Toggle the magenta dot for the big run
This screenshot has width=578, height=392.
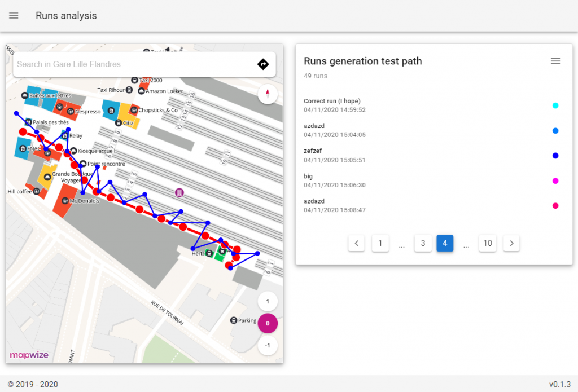pos(555,181)
